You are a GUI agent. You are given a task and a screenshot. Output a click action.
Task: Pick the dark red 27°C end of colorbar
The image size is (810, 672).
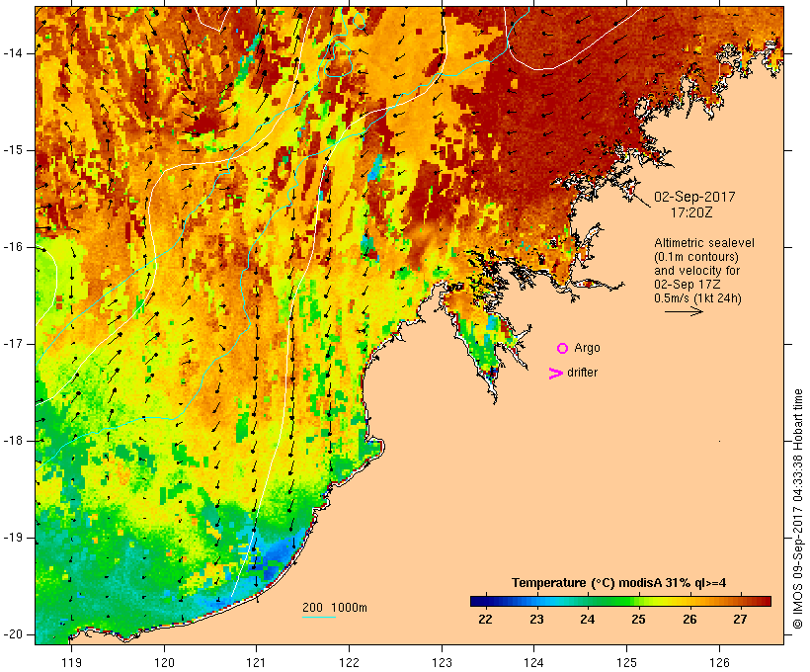762,601
